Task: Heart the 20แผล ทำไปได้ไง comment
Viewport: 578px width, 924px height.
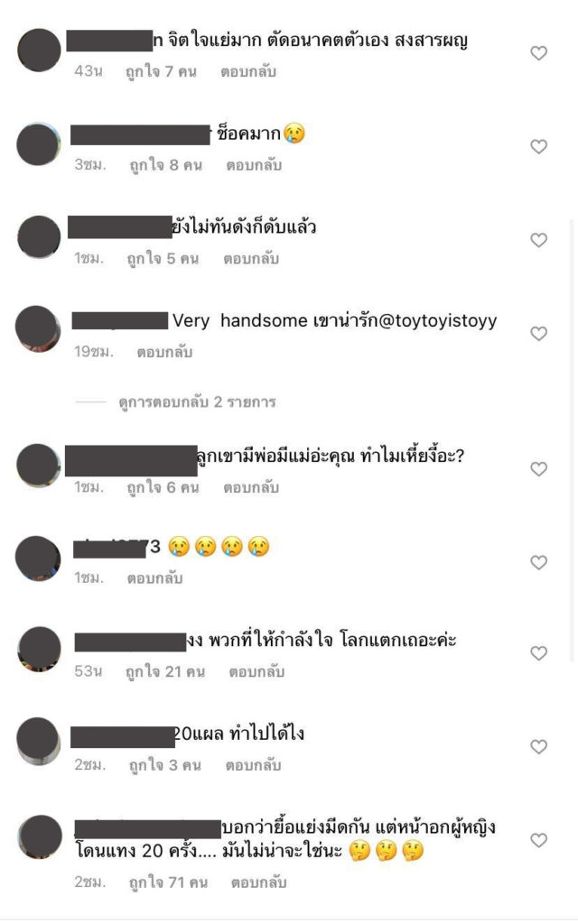Action: click(538, 746)
